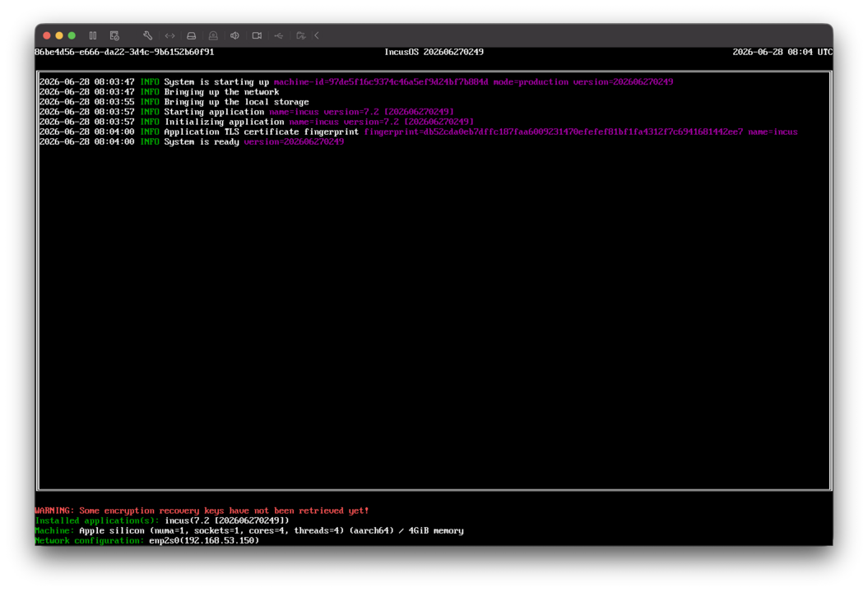This screenshot has height=592, width=868.
Task: Click 'mode=production' in the first log line
Action: [531, 82]
